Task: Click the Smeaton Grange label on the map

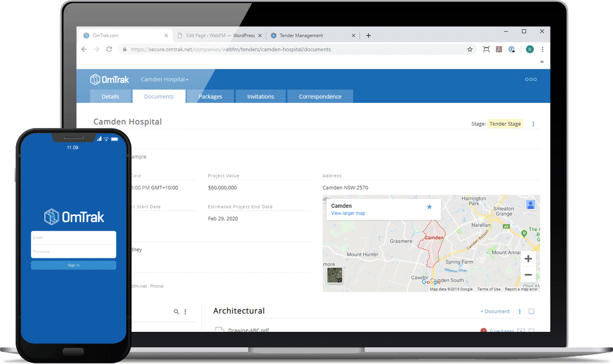Action: [x=503, y=211]
